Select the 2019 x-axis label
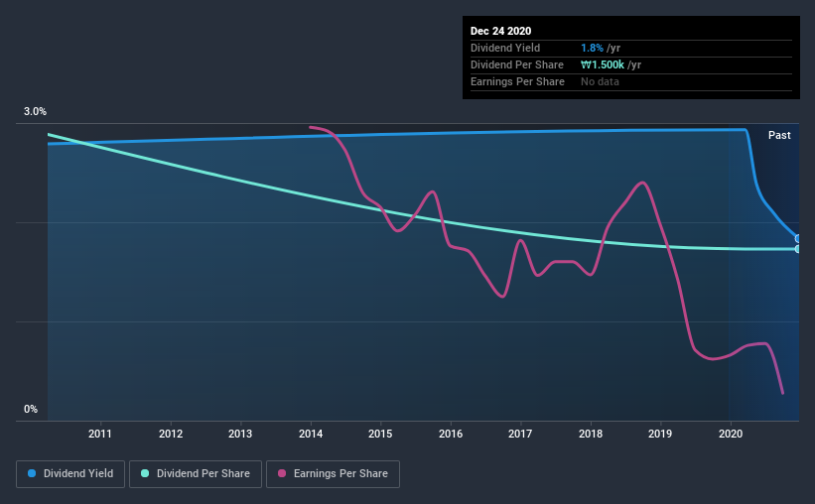The width and height of the screenshot is (815, 504). 660,434
